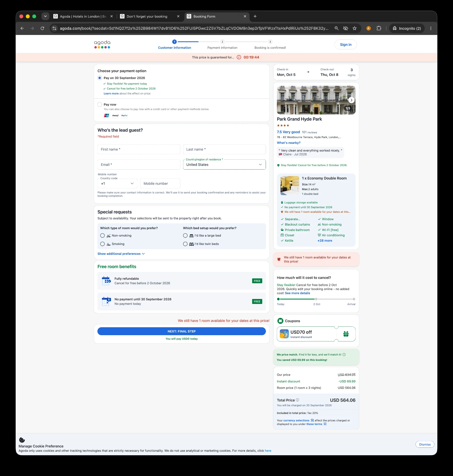Select the Booking Form tab
The width and height of the screenshot is (453, 476).
pos(217,16)
